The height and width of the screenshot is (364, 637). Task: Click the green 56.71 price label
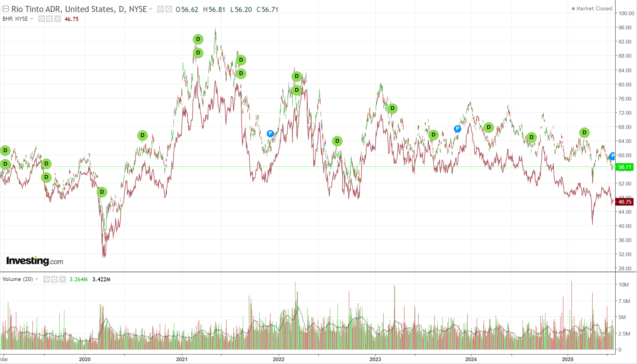tap(624, 167)
